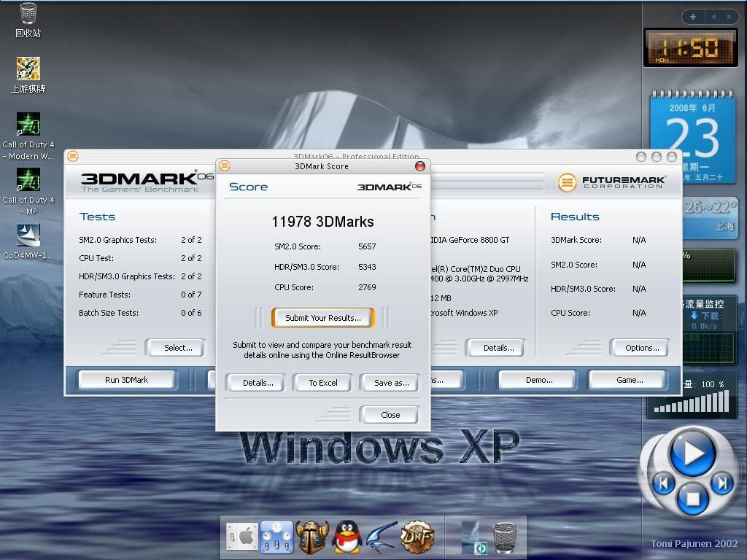
Task: Open the Call of Duty 4 MP shortcut
Action: tap(28, 192)
